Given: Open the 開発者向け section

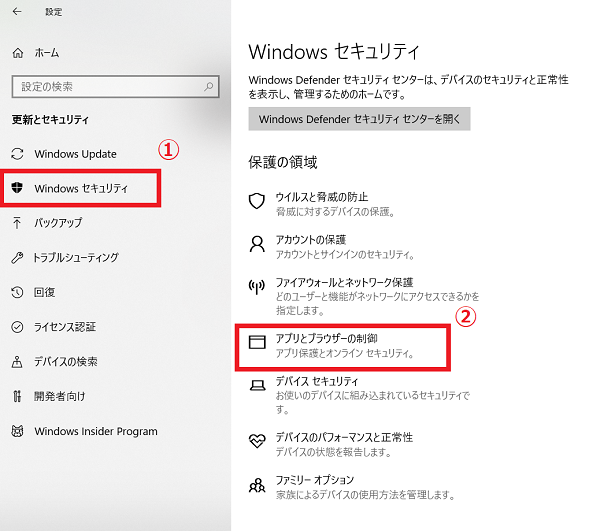Looking at the screenshot, I should tap(59, 396).
